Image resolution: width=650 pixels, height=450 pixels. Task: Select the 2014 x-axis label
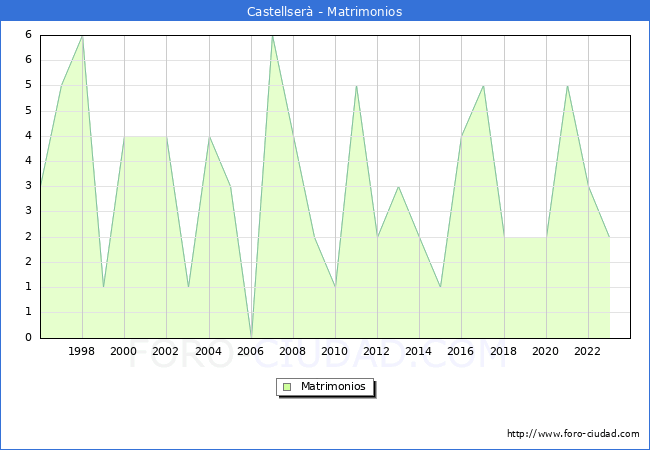click(x=419, y=351)
